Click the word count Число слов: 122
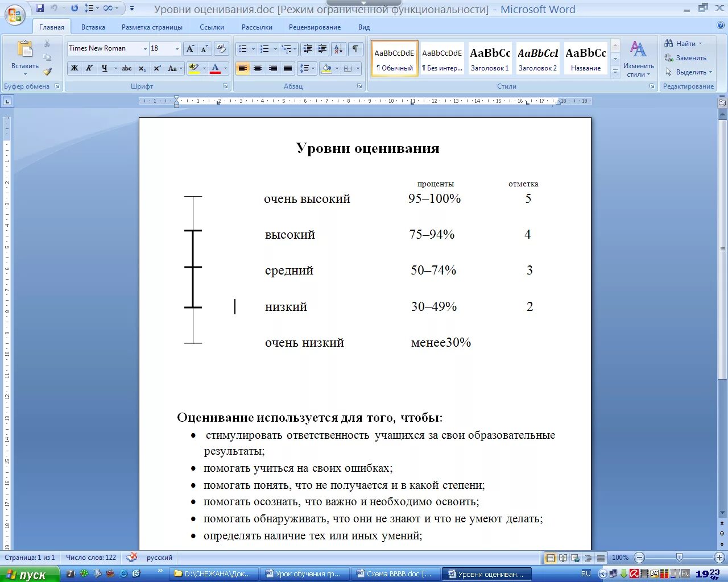The image size is (728, 582). point(91,558)
